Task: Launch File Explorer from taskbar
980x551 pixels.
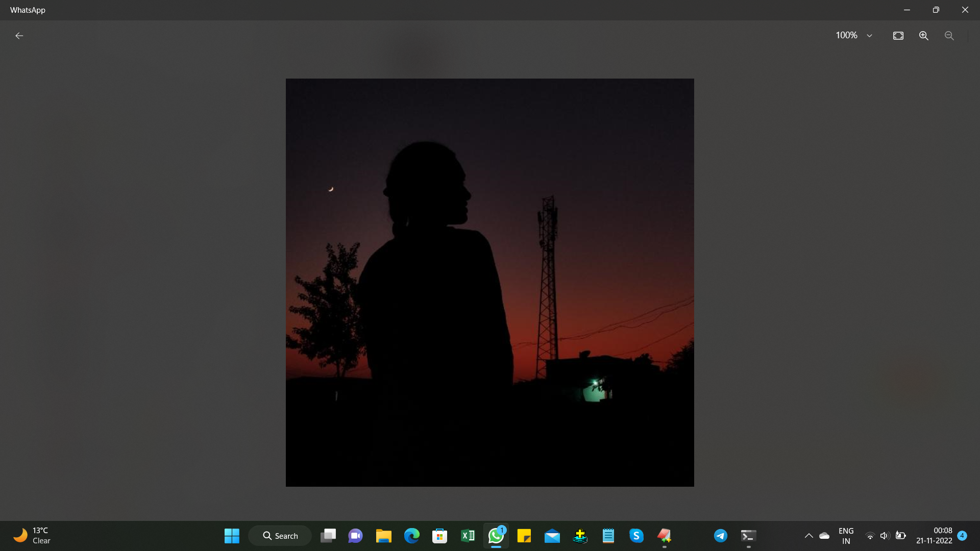Action: [384, 536]
